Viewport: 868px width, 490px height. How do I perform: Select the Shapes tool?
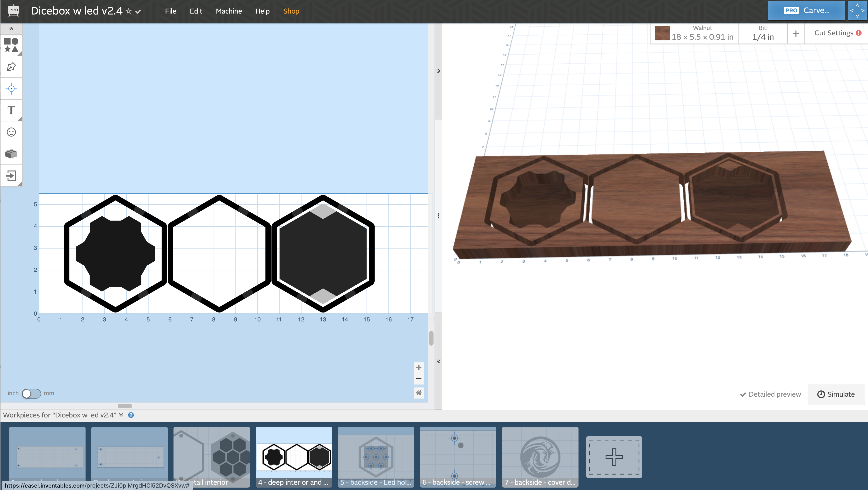[x=11, y=45]
